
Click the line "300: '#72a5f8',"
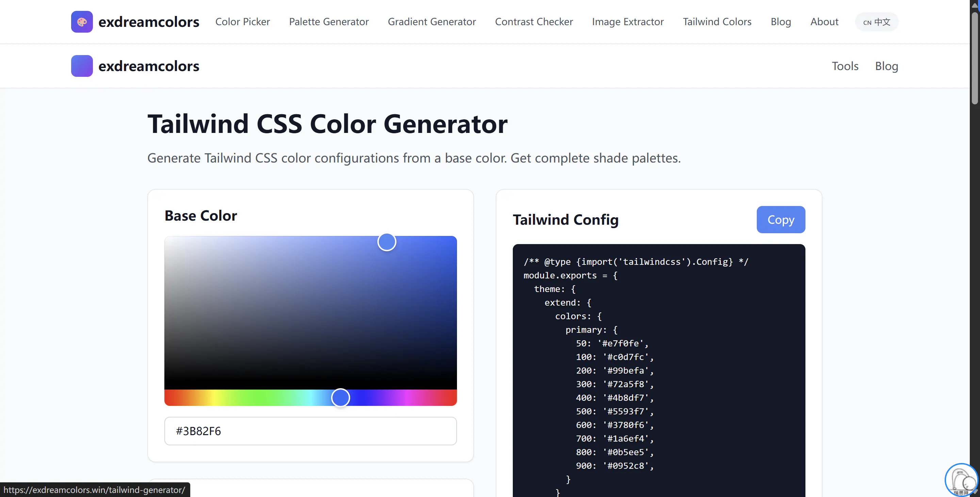[615, 384]
